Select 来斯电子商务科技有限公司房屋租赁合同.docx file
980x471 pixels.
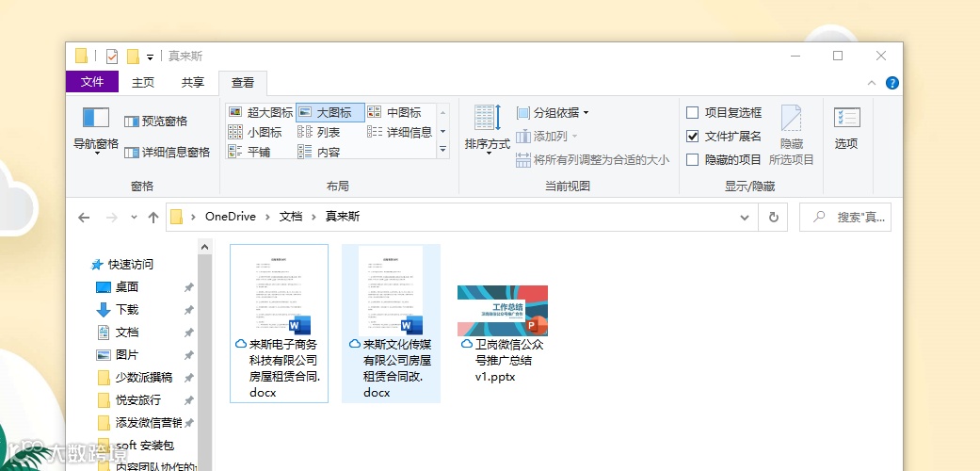point(280,323)
